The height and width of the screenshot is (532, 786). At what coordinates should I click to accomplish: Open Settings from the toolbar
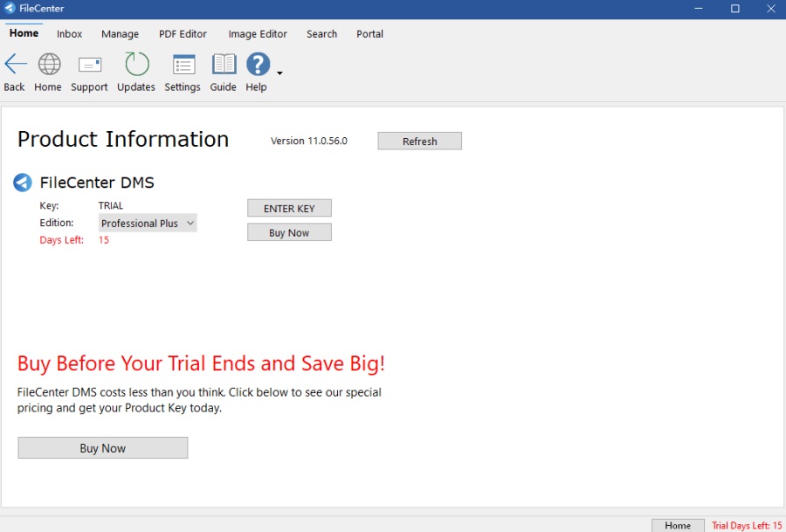[x=183, y=65]
